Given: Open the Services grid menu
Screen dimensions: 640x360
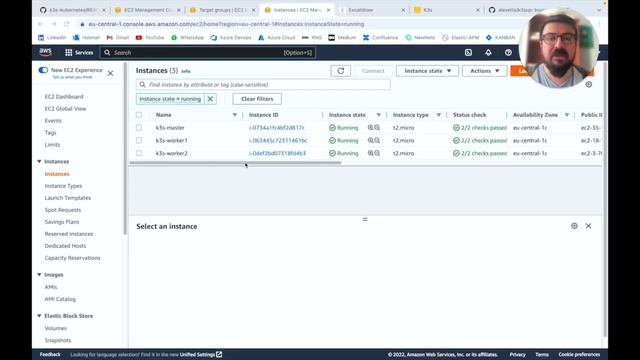Looking at the screenshot, I should 79,53.
